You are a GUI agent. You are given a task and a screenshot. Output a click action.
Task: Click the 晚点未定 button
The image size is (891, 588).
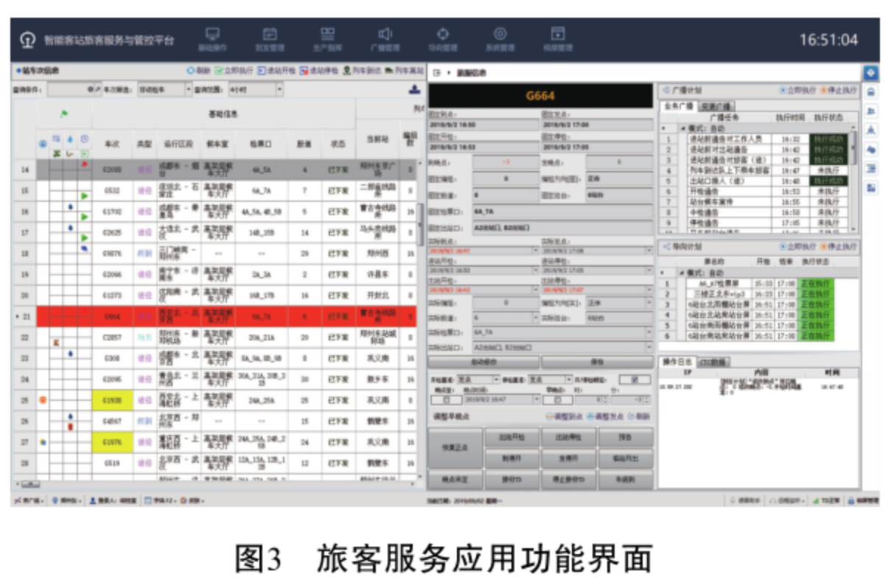pos(455,480)
